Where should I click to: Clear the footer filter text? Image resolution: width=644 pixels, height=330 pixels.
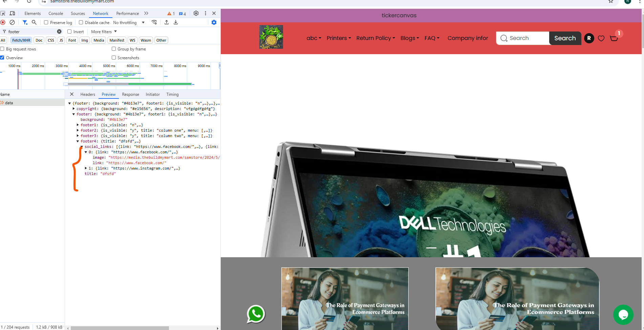pyautogui.click(x=59, y=31)
